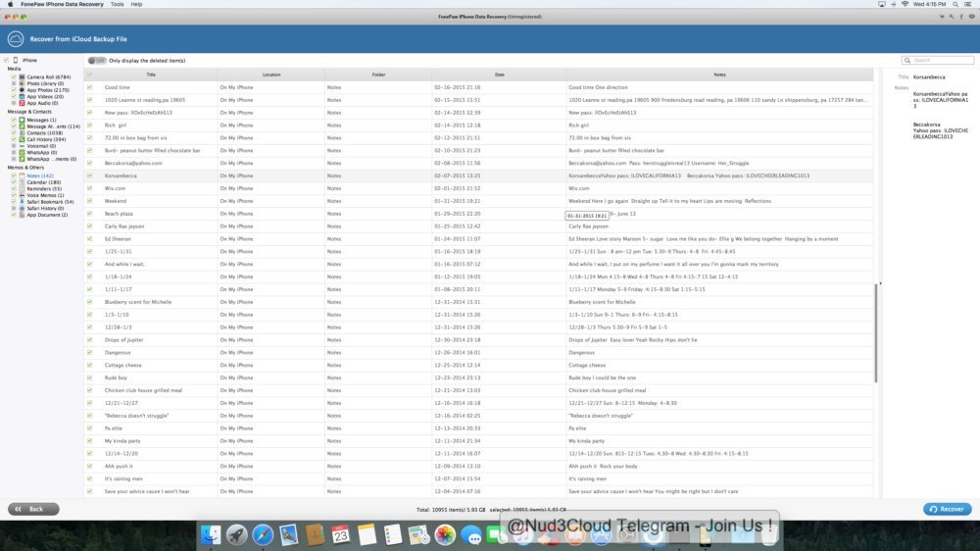Viewport: 980px width, 551px height.
Task: Click the iCloud icon in blue header
Action: [x=16, y=39]
